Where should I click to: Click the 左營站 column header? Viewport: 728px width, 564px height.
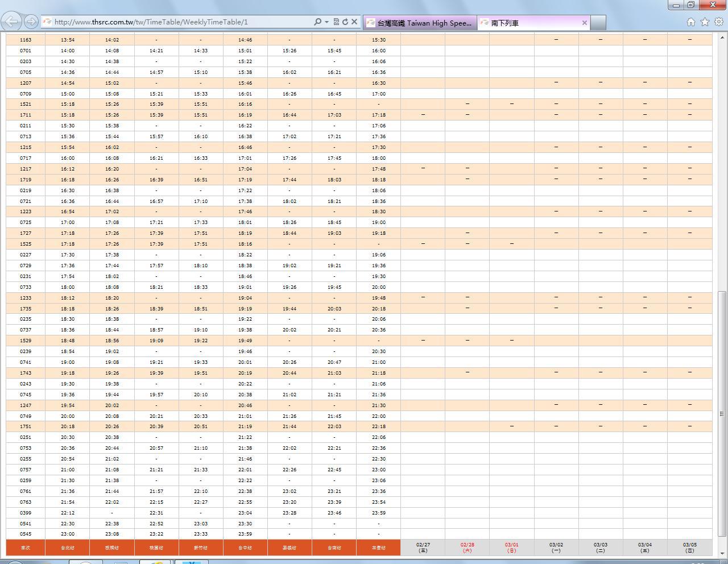coord(378,548)
